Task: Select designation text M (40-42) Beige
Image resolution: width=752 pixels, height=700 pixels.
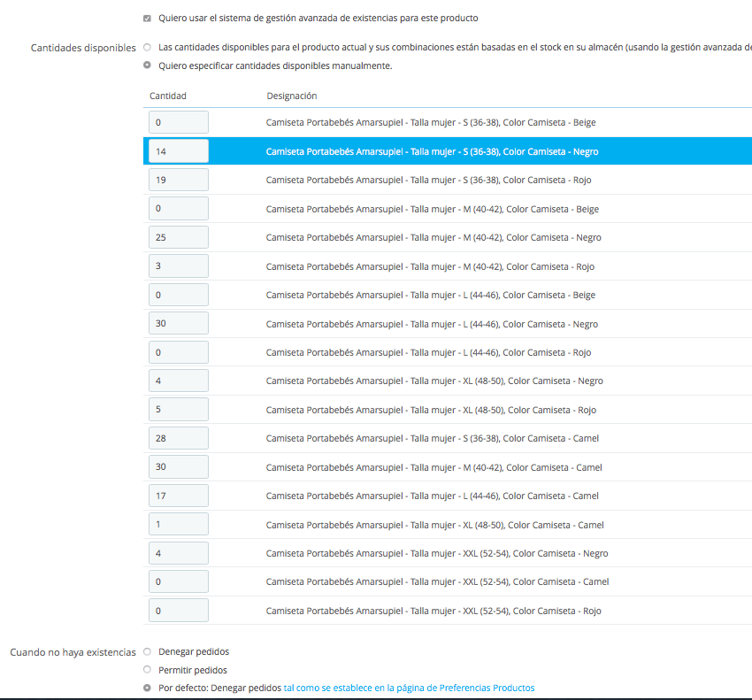Action: click(433, 209)
